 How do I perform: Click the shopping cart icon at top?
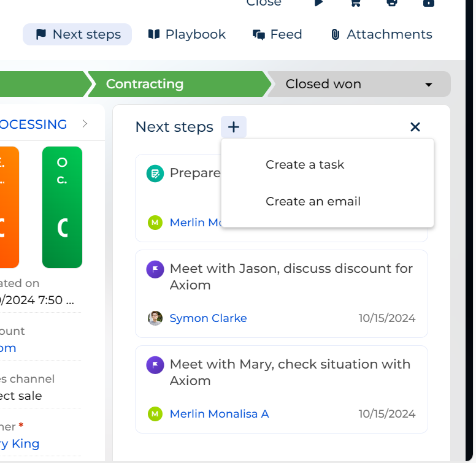pos(356,2)
